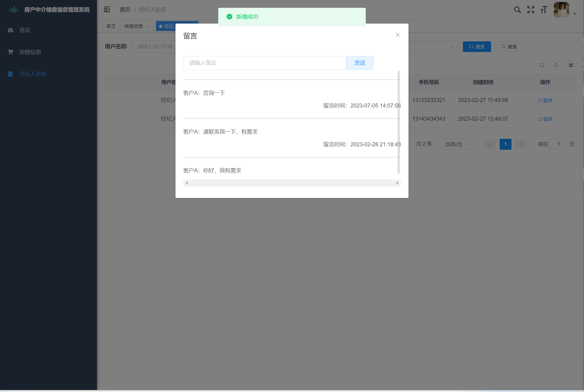This screenshot has height=392, width=584.
Task: Click the 重置 reset button
Action: [509, 47]
